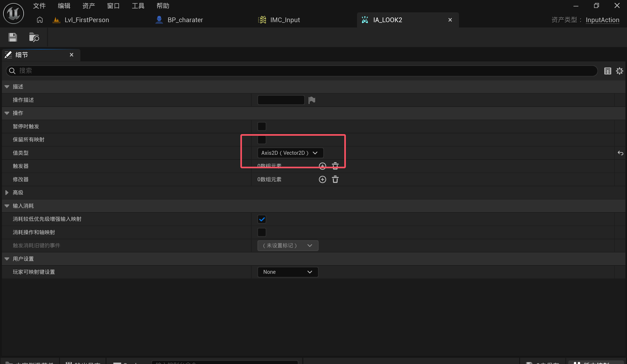Click the InputAction asset type link
Screen dimensions: 627x364
click(602, 20)
